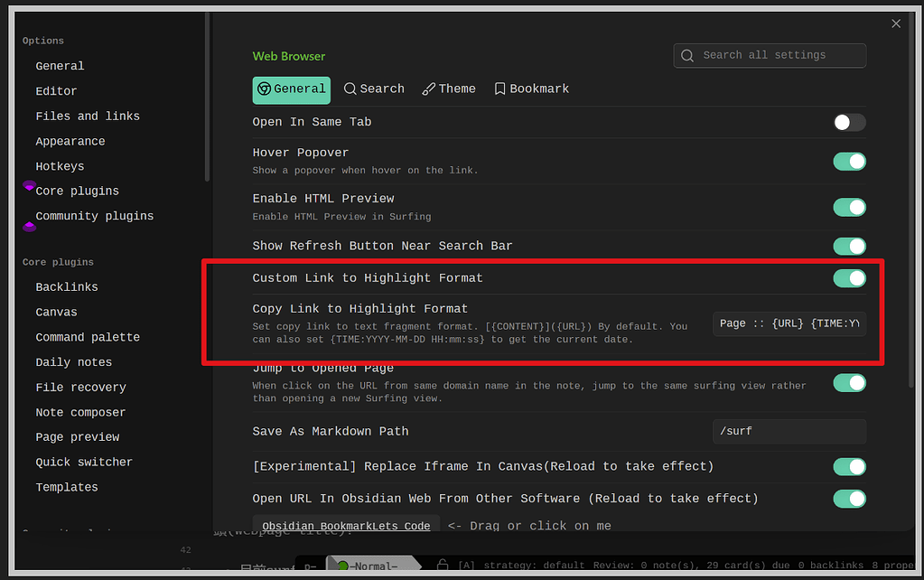924x580 pixels.
Task: Switch to the Search tab
Action: [x=374, y=89]
